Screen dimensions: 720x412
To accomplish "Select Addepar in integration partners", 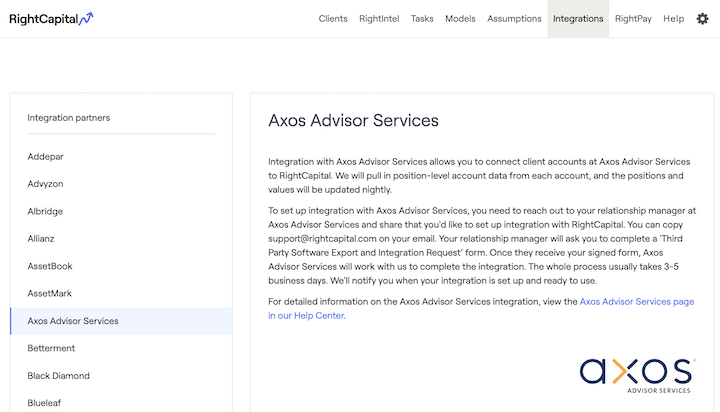I will 46,156.
